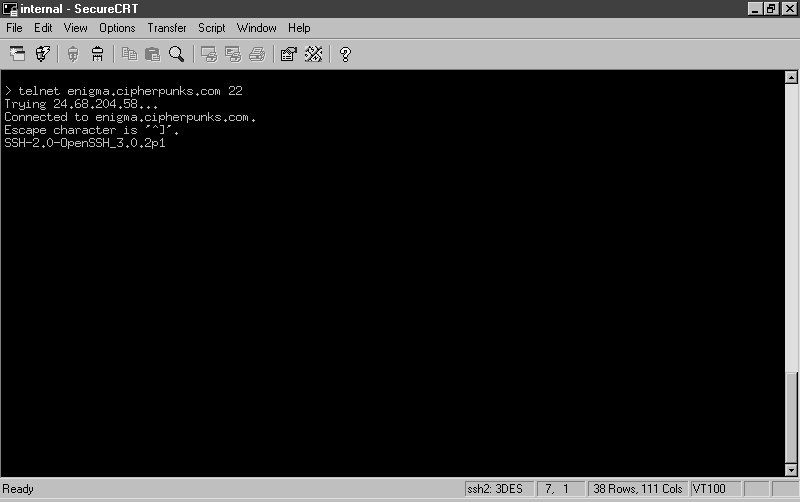Click the Copy toolbar icon

pyautogui.click(x=129, y=54)
